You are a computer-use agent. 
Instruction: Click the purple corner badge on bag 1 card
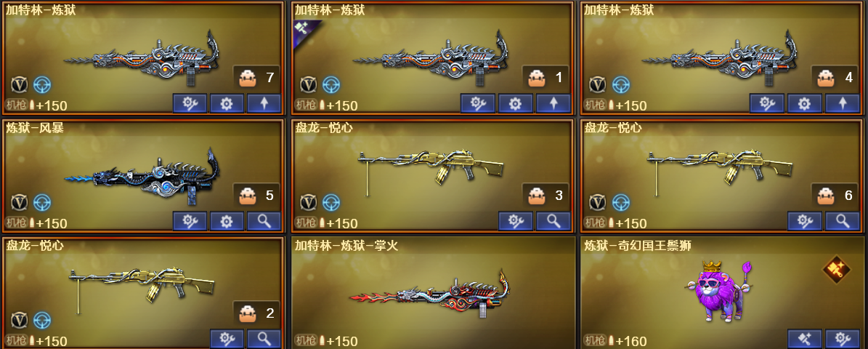[x=304, y=28]
